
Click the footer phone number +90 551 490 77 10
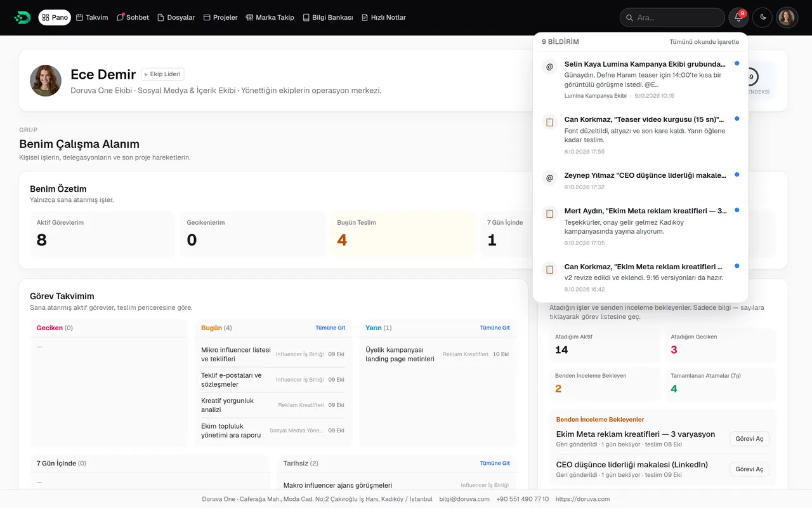tap(523, 499)
